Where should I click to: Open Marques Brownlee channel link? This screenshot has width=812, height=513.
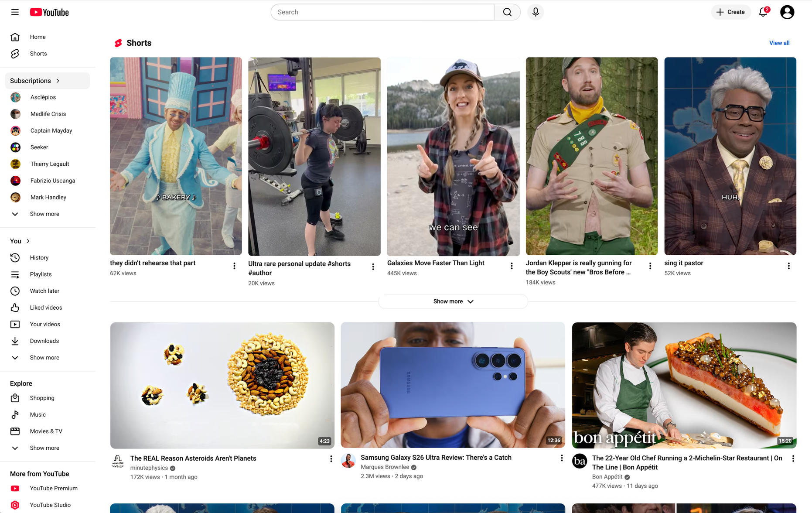coord(385,467)
